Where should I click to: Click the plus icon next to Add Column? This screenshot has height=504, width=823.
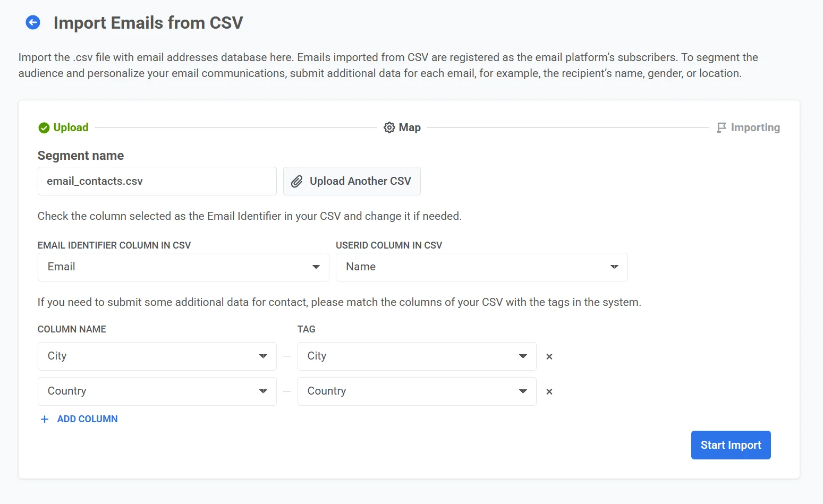pos(44,419)
